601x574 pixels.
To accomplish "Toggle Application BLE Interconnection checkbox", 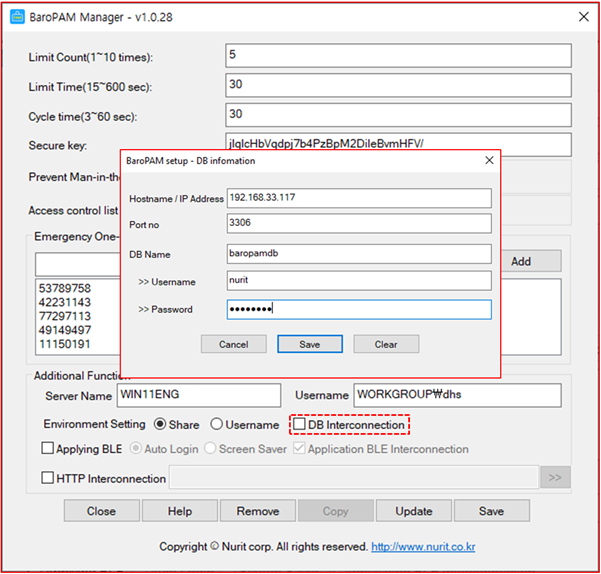I will click(299, 448).
